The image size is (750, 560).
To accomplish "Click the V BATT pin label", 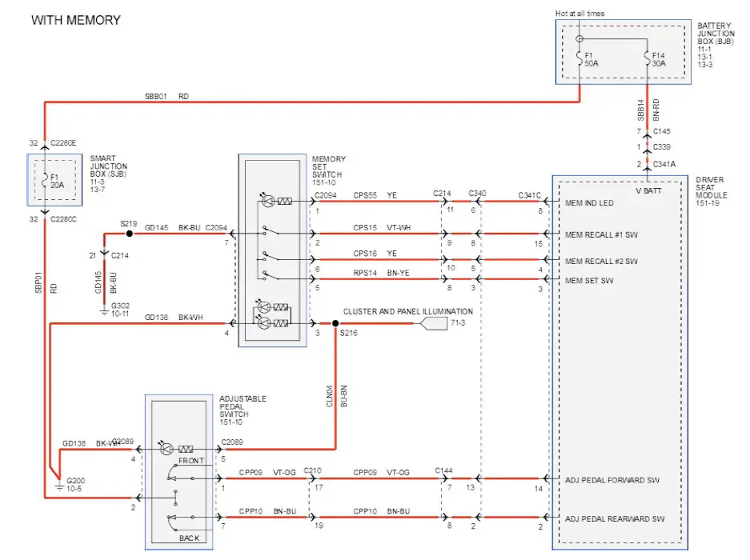I will pos(648,191).
